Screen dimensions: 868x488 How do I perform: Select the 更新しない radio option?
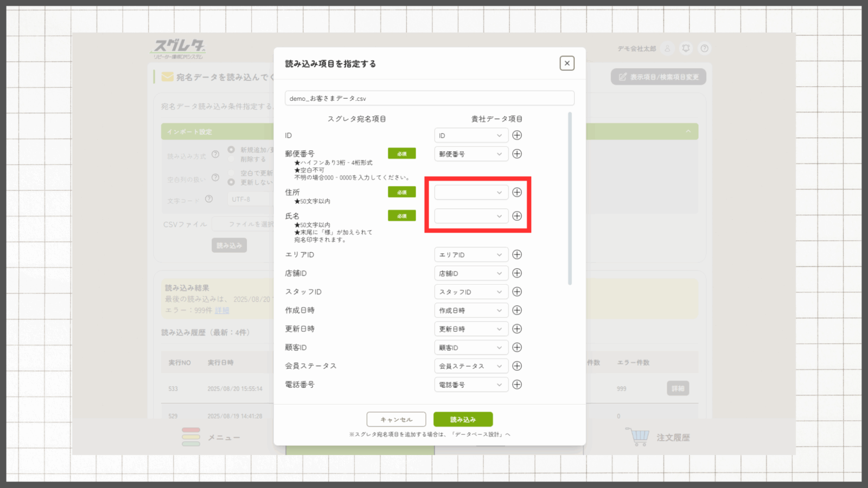click(x=231, y=182)
